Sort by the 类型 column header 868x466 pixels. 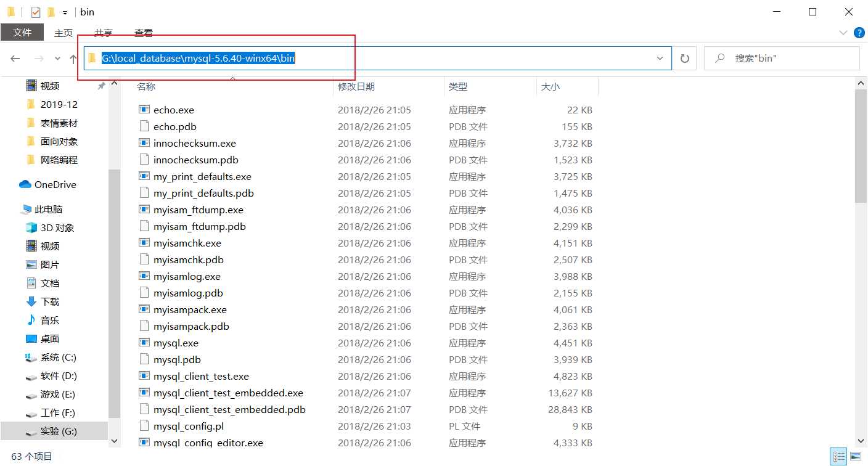coord(458,87)
